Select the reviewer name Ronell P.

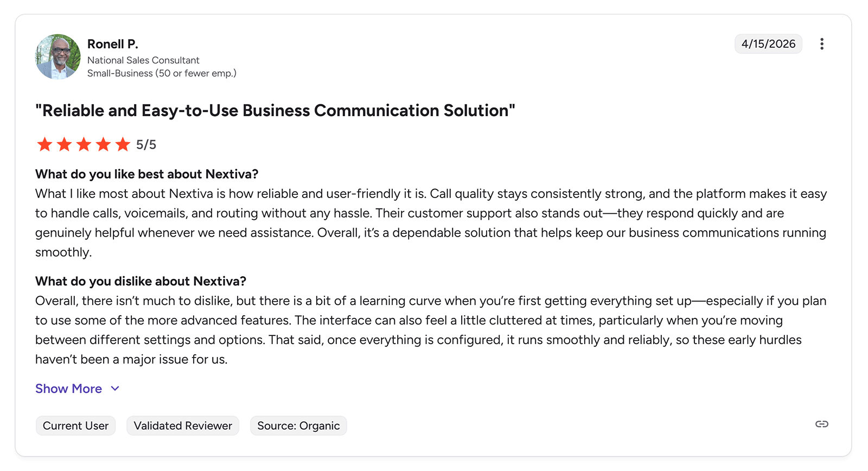tap(113, 44)
